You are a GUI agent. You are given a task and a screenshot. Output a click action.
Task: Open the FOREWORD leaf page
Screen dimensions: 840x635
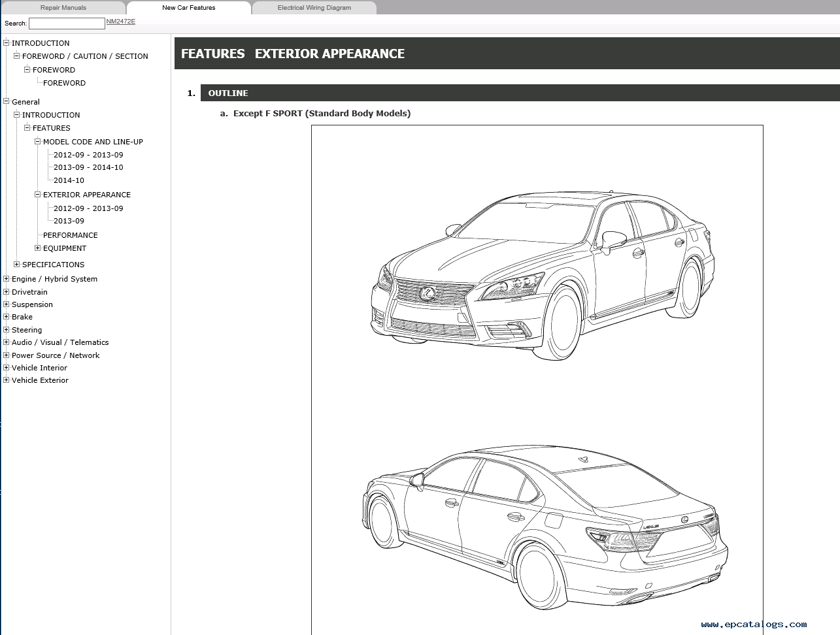(x=64, y=83)
